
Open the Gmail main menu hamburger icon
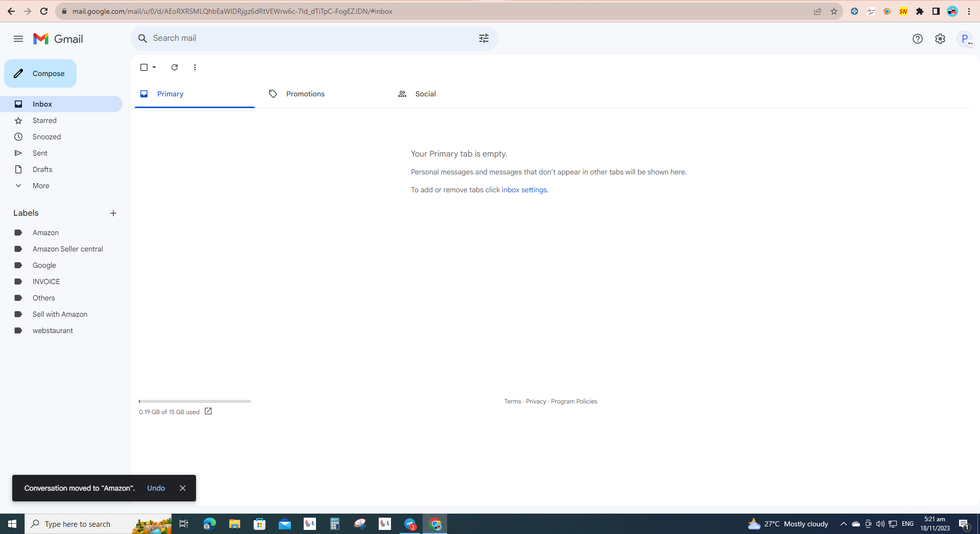point(18,39)
